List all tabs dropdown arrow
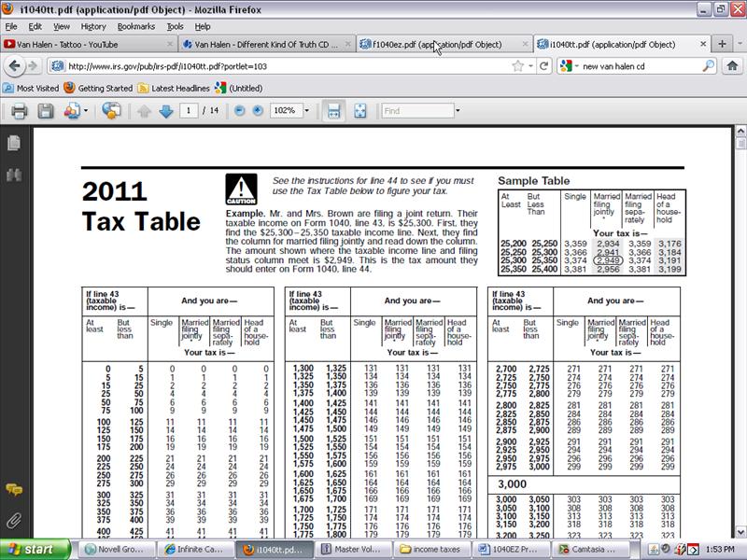 click(x=740, y=44)
